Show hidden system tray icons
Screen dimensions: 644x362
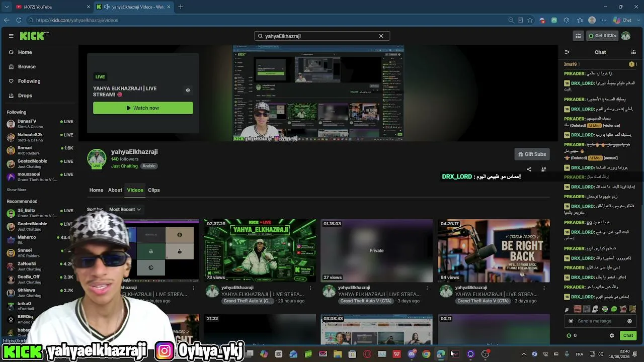[x=524, y=354]
